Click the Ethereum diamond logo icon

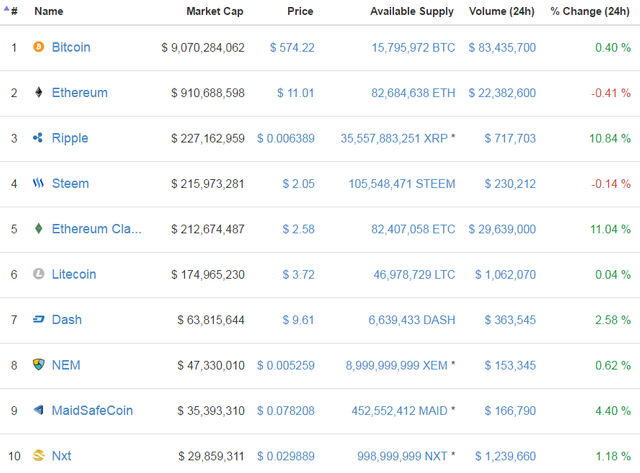click(x=39, y=92)
